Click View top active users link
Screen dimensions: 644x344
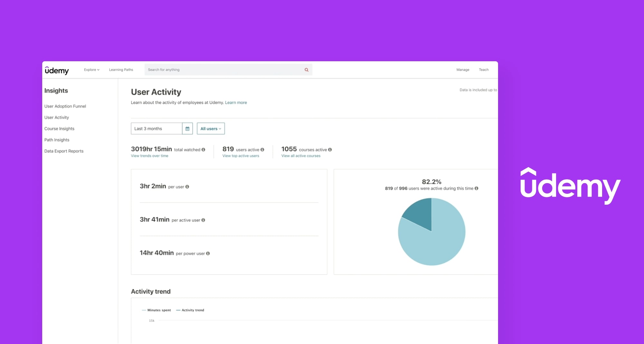[x=241, y=156]
